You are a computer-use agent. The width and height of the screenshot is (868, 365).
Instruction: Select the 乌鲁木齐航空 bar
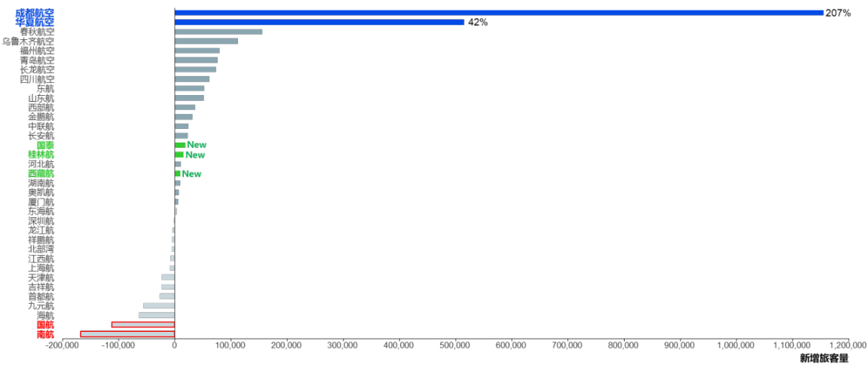click(206, 41)
